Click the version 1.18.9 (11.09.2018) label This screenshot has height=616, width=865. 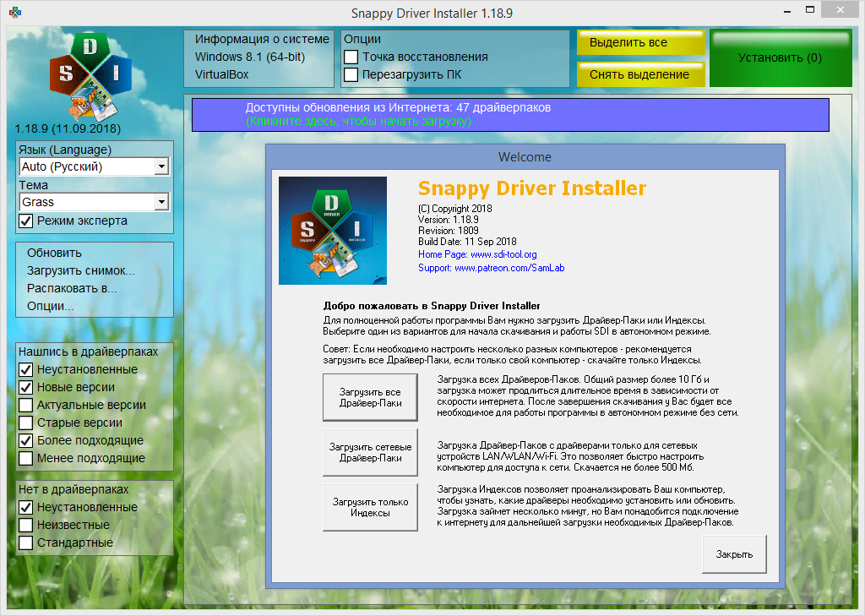pos(68,128)
